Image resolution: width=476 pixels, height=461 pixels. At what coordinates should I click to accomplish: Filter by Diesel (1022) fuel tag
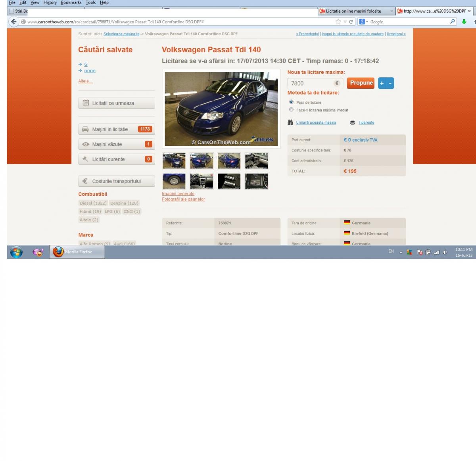point(93,203)
